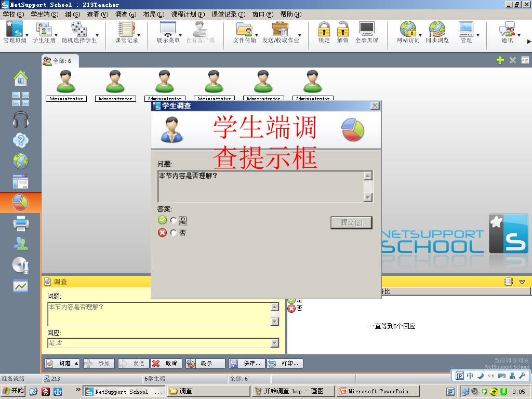Select the headphones audio sidebar icon
Viewport: 532px width, 399px height.
(x=21, y=119)
